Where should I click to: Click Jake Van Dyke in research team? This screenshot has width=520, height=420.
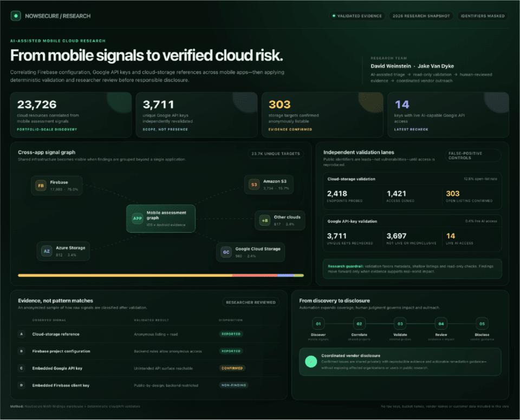435,66
